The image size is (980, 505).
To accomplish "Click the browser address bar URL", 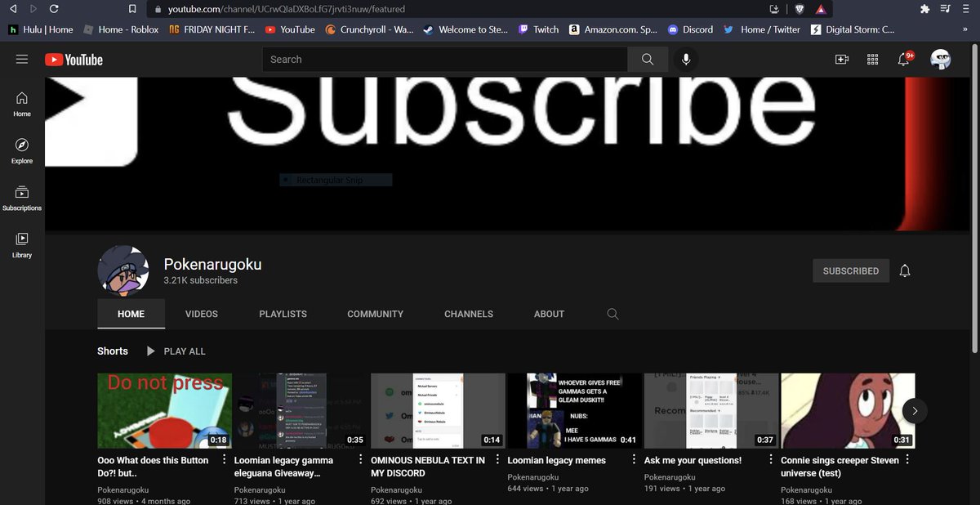I will [287, 9].
